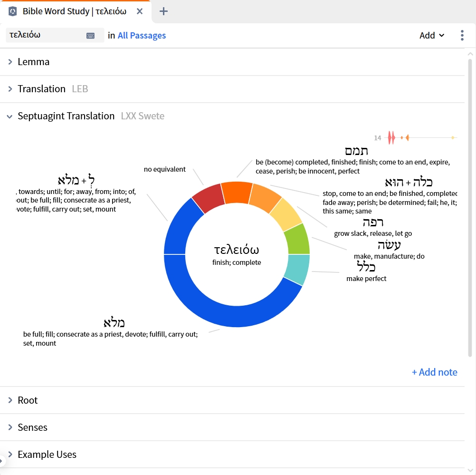Open a new tab with the plus icon
476x475 pixels.
pyautogui.click(x=163, y=11)
